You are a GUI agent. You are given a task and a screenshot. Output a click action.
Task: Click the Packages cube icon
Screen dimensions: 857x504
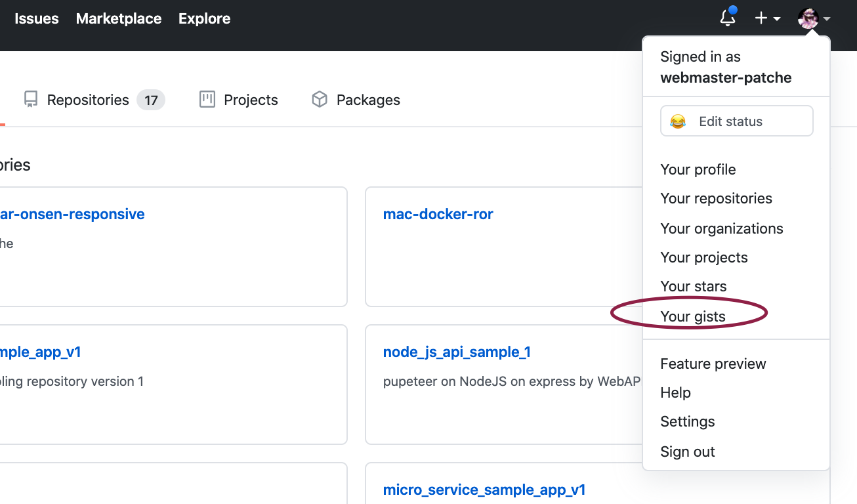[x=320, y=100]
